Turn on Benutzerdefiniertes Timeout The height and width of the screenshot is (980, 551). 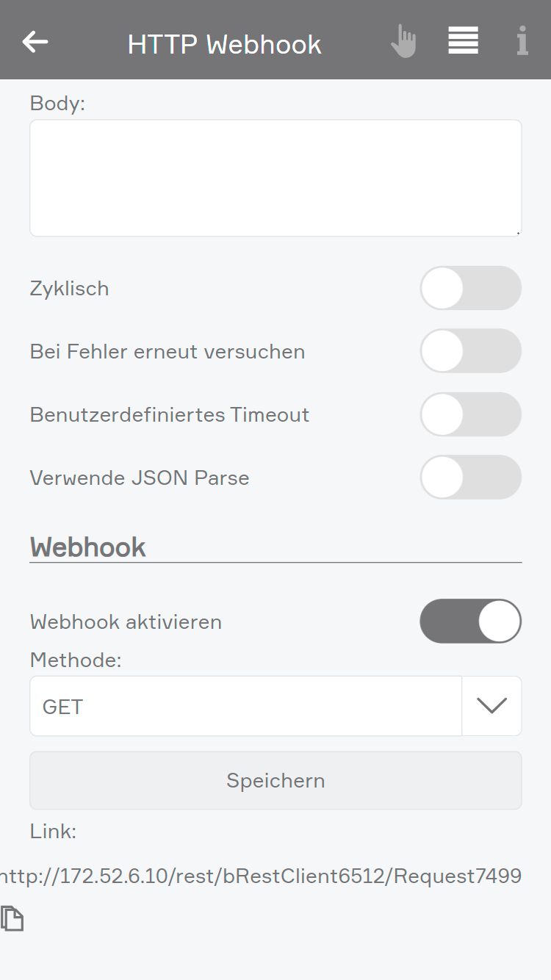(x=470, y=414)
